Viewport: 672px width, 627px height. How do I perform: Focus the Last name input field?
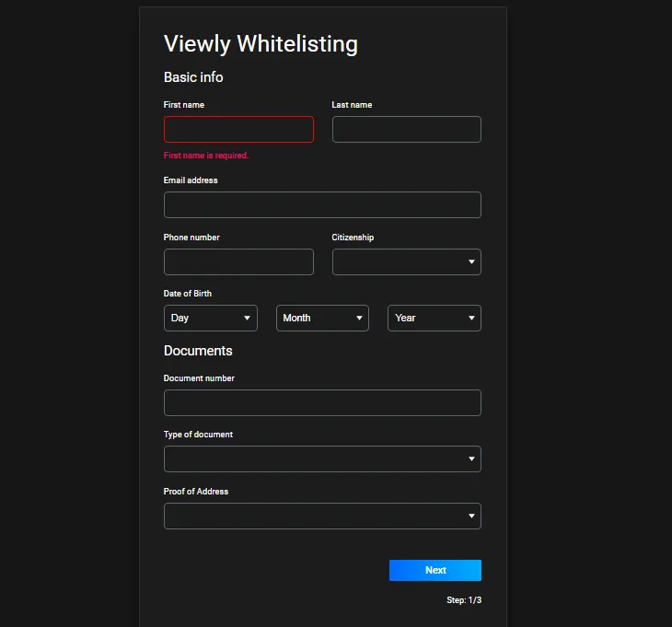point(406,130)
